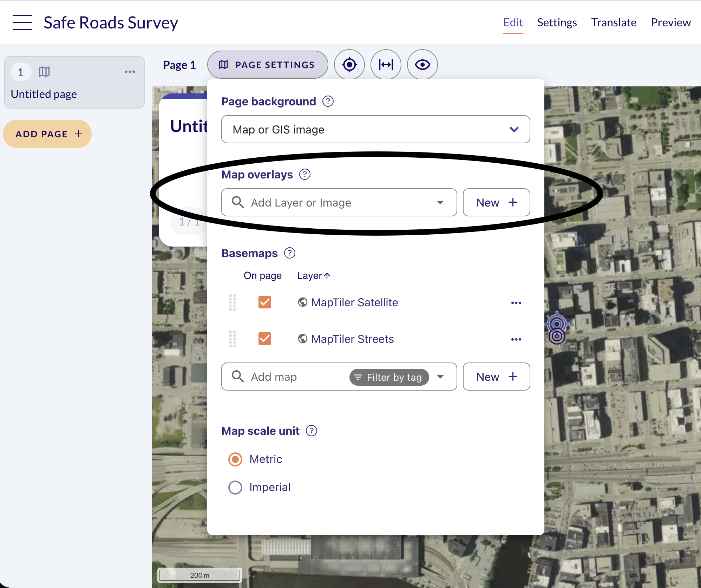The width and height of the screenshot is (701, 588).
Task: Open MapTiler Streets more options menu
Action: pos(516,339)
